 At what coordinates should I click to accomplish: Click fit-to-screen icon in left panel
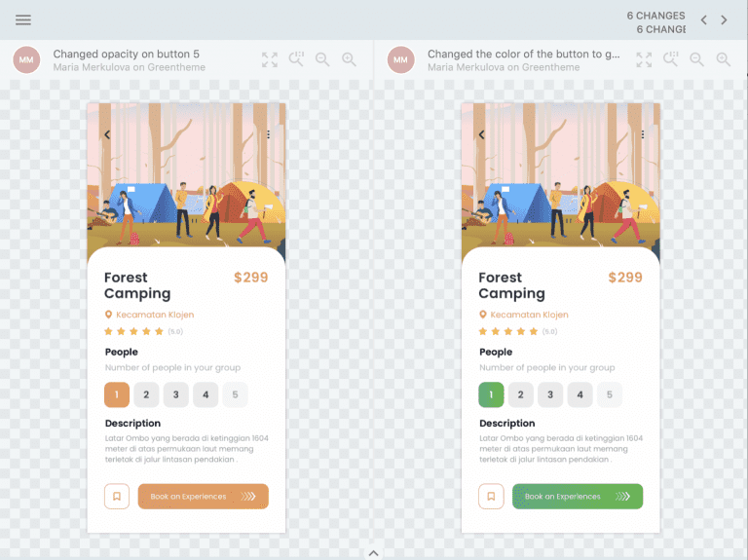270,59
